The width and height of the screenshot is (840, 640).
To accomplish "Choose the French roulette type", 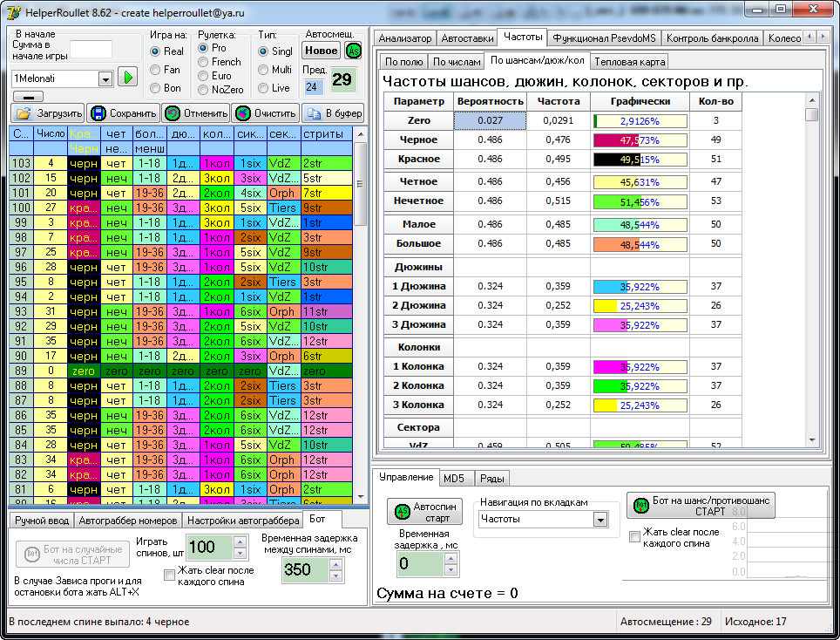I will [204, 62].
